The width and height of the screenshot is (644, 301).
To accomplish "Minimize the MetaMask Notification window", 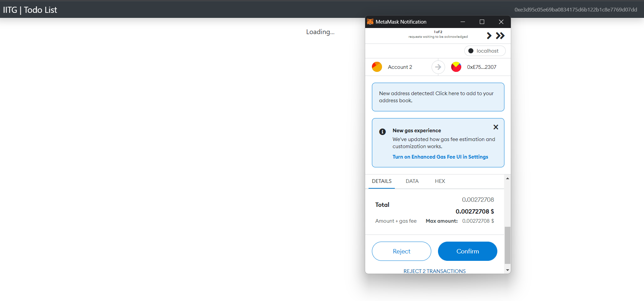I will click(463, 22).
